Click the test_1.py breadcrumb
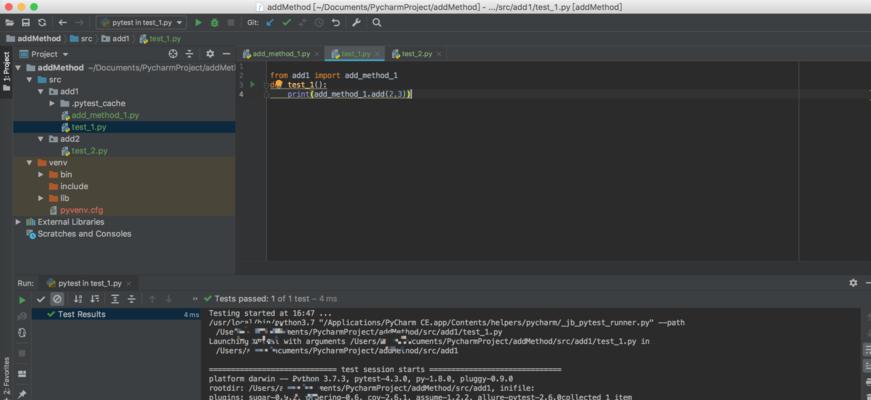871x400 pixels. pyautogui.click(x=160, y=39)
